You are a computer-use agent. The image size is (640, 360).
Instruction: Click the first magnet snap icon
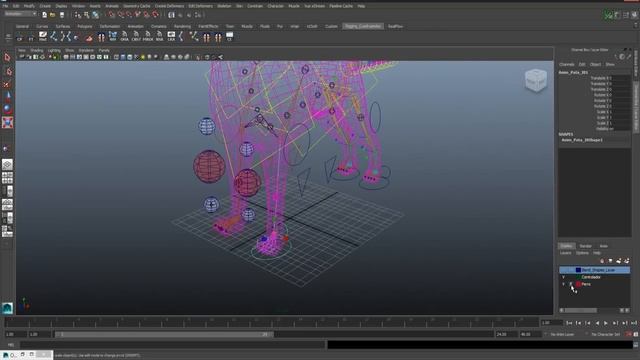[x=111, y=15]
